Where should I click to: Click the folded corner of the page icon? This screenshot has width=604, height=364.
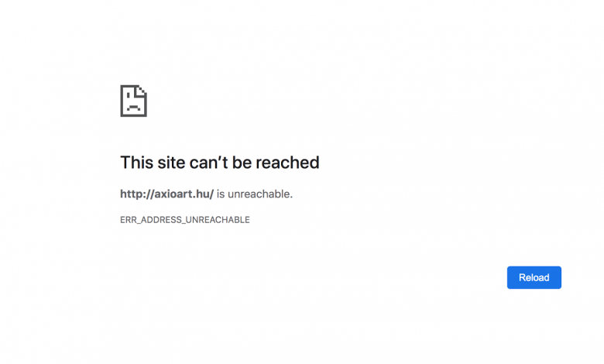pyautogui.click(x=142, y=91)
